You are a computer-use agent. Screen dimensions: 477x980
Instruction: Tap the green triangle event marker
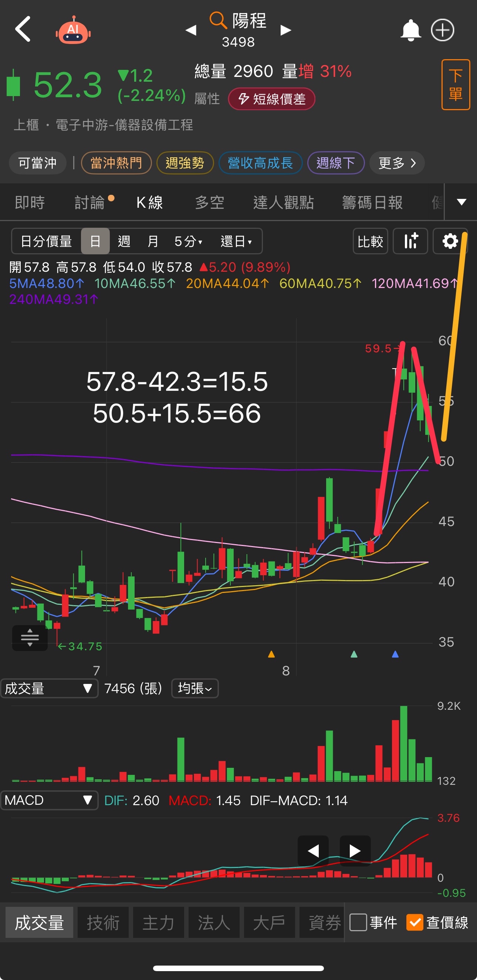pos(354,654)
